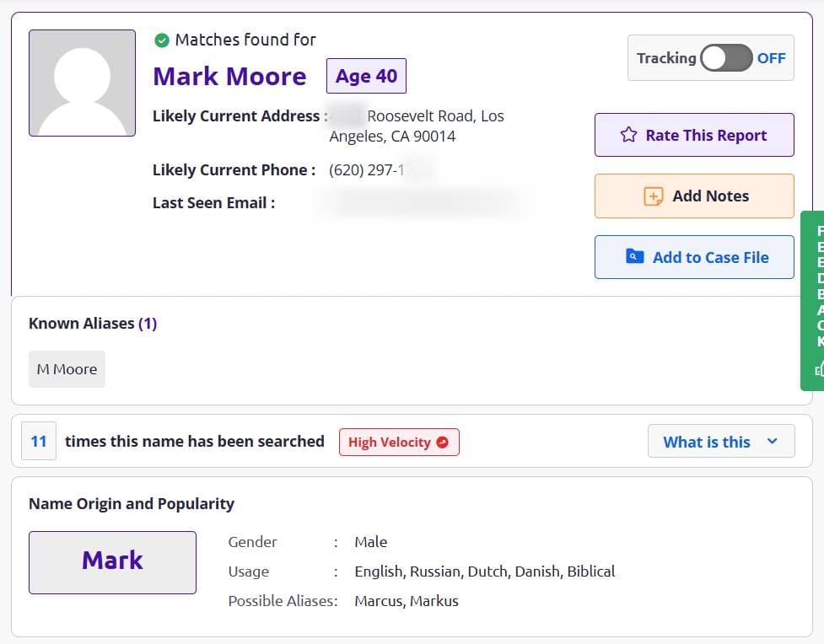824x644 pixels.
Task: Click the green checkmark matches icon
Action: point(162,40)
